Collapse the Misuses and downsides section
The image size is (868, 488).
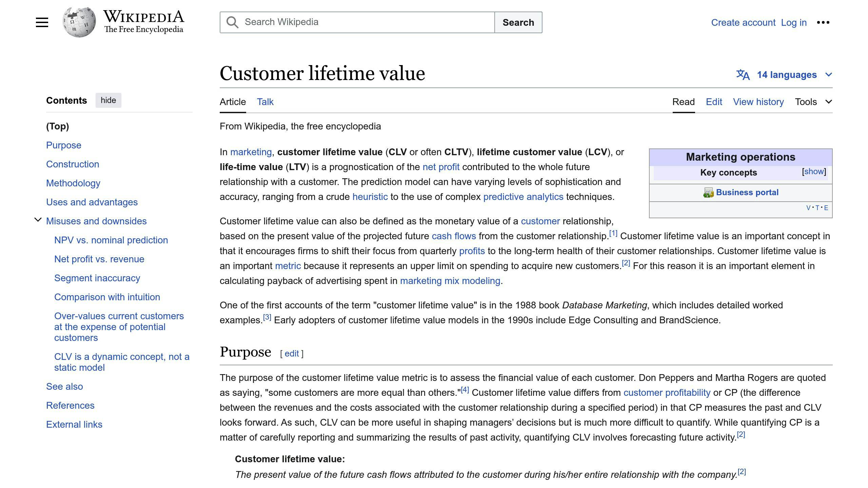click(x=38, y=220)
